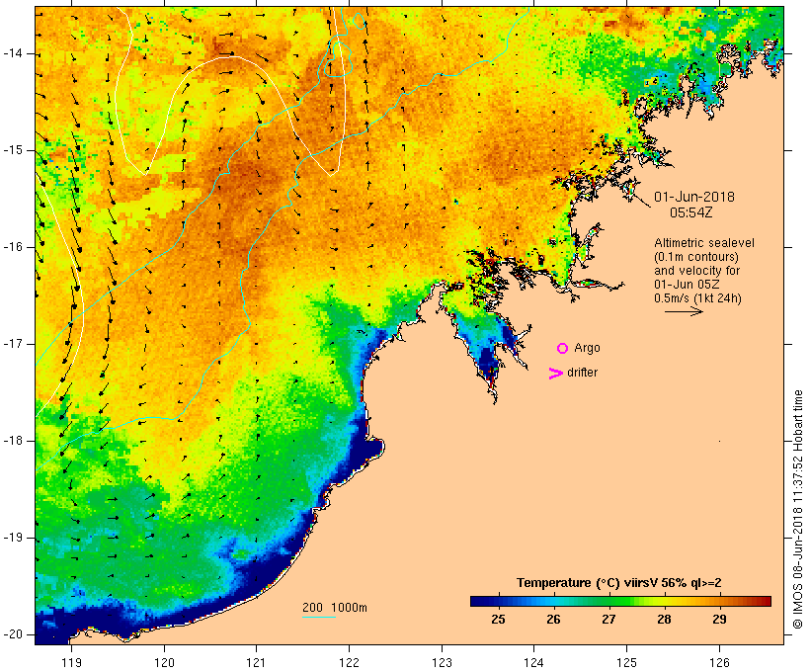The image size is (810, 672).
Task: Click the 'drifter' legend label
Action: point(582,373)
